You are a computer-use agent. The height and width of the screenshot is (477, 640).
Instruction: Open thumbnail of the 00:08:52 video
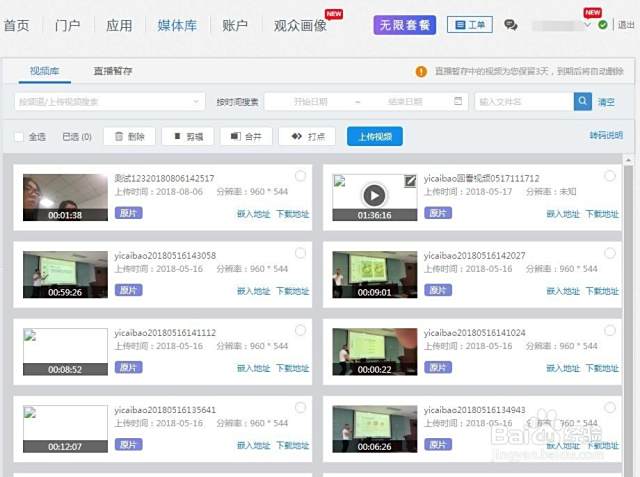point(65,352)
